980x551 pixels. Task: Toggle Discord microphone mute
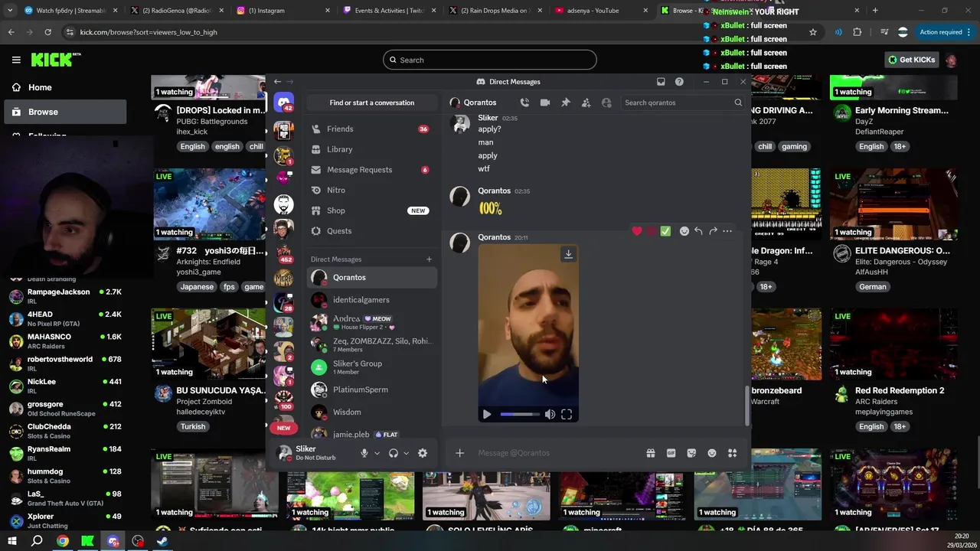(x=364, y=453)
